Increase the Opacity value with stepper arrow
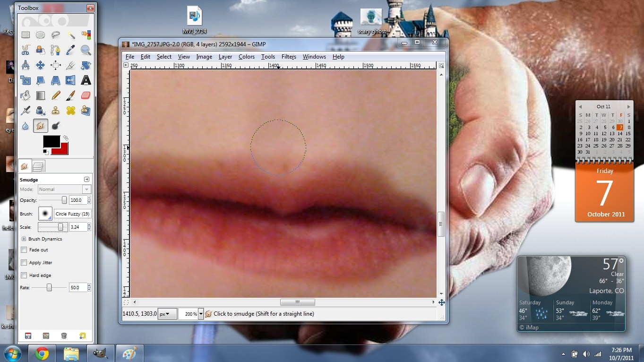Screen dimensions: 644x362 coord(89,198)
